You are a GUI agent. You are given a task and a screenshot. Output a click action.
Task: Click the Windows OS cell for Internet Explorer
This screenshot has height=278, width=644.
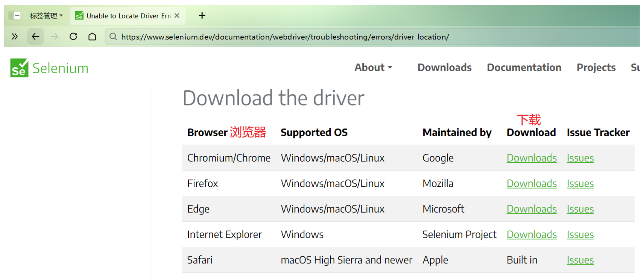tap(302, 235)
